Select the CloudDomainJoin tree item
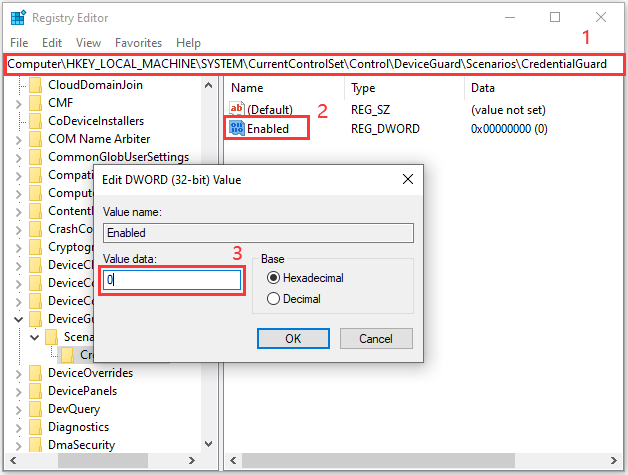Image resolution: width=628 pixels, height=475 pixels. coord(95,85)
